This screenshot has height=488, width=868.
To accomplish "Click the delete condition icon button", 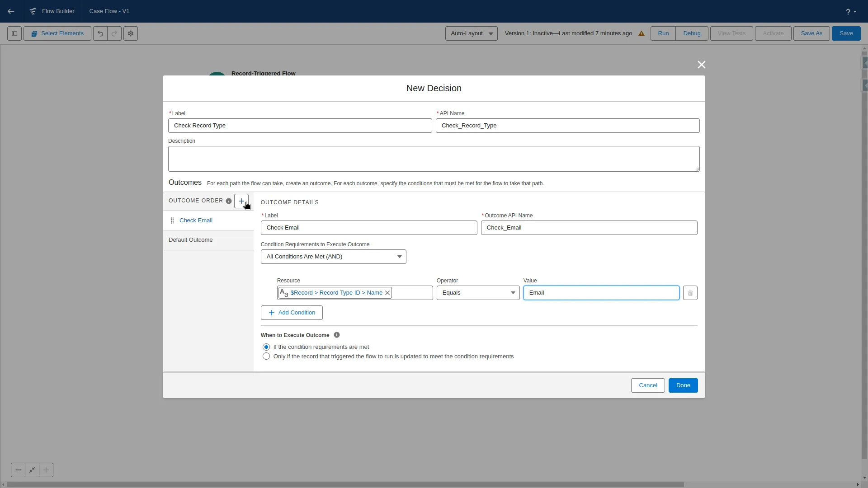I will tap(690, 292).
